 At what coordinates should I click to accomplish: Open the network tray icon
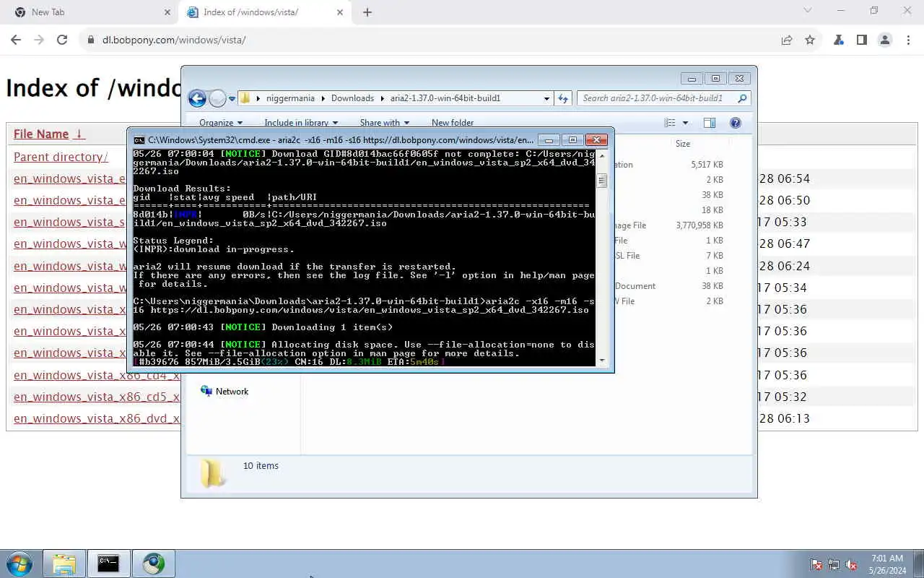point(834,564)
